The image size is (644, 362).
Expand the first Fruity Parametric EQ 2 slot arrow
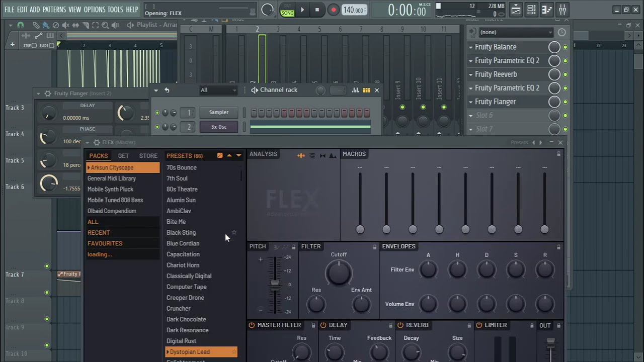470,61
